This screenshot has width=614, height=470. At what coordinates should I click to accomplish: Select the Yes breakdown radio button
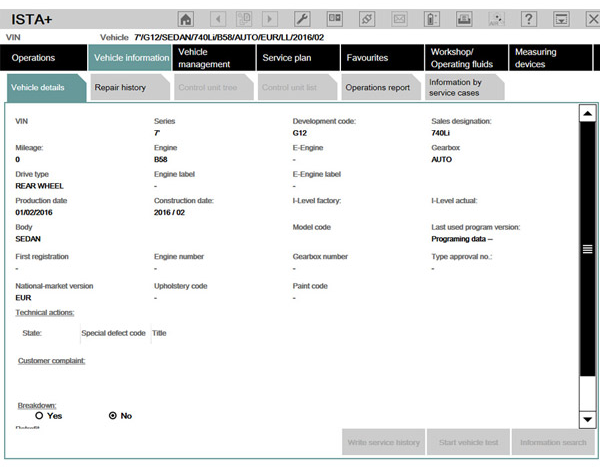point(39,416)
